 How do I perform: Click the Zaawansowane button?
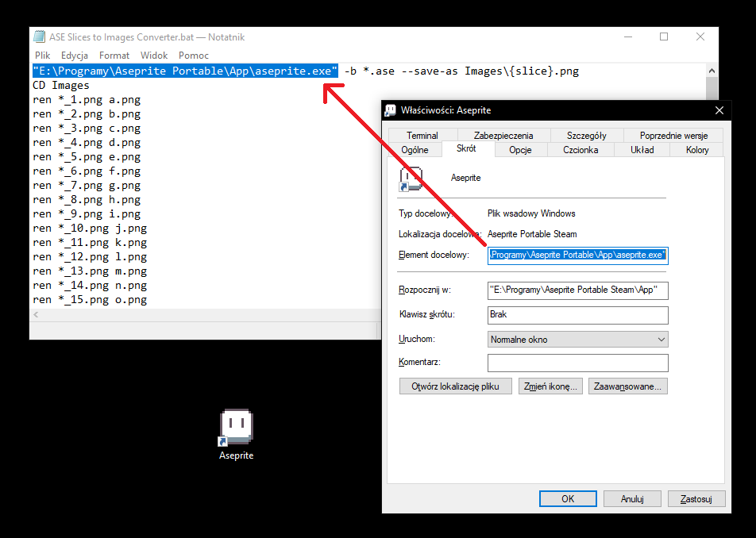click(x=627, y=386)
